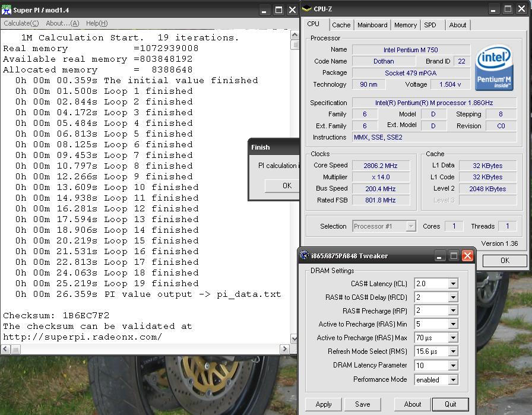Click the i865 Tweaker title bar icon
532x415 pixels.
[305, 255]
